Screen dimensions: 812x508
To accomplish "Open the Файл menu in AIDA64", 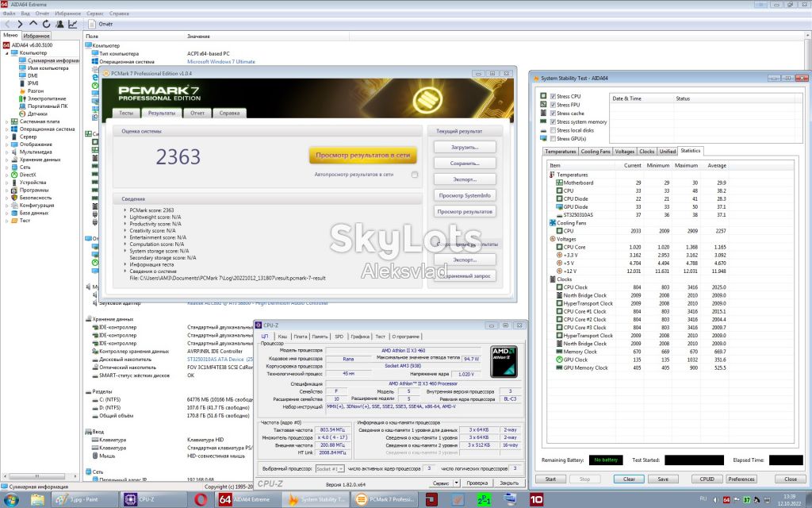I will pos(9,13).
